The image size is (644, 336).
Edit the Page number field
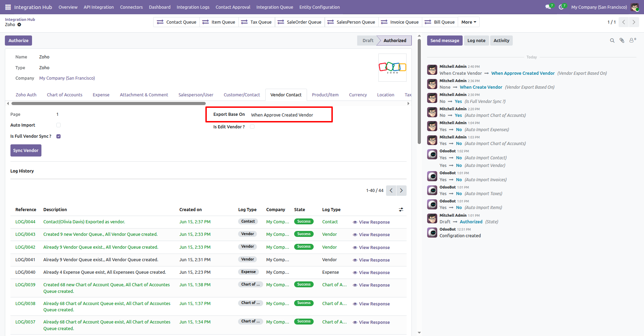(x=57, y=114)
